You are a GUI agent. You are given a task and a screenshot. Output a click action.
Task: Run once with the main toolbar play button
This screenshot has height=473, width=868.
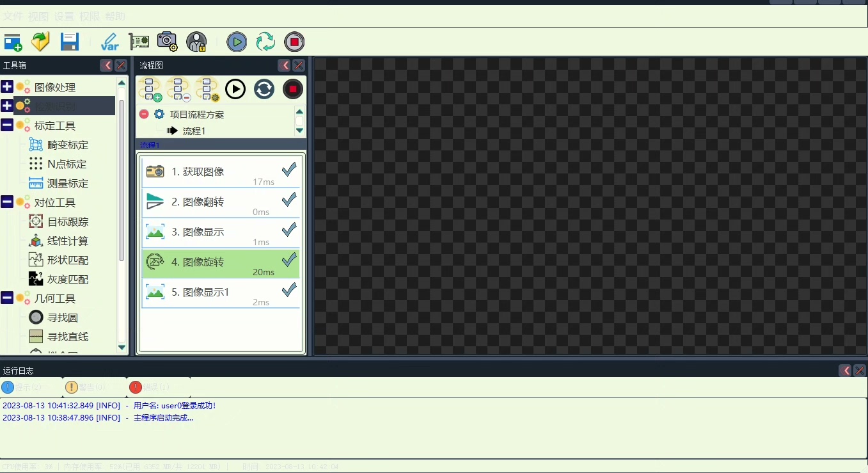click(x=237, y=42)
